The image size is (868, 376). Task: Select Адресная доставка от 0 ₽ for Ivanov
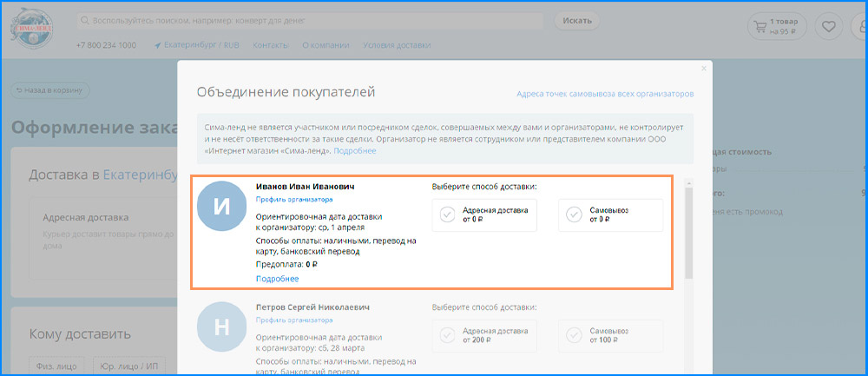point(484,214)
